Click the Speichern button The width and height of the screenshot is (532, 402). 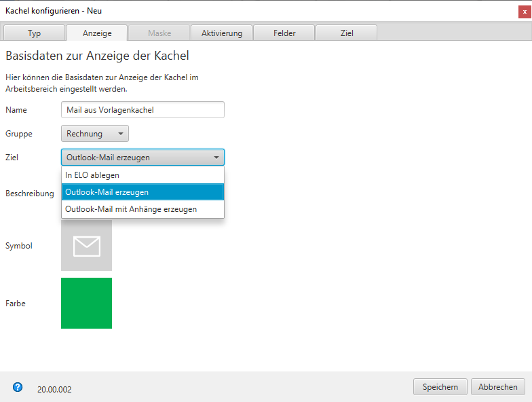[x=440, y=387]
